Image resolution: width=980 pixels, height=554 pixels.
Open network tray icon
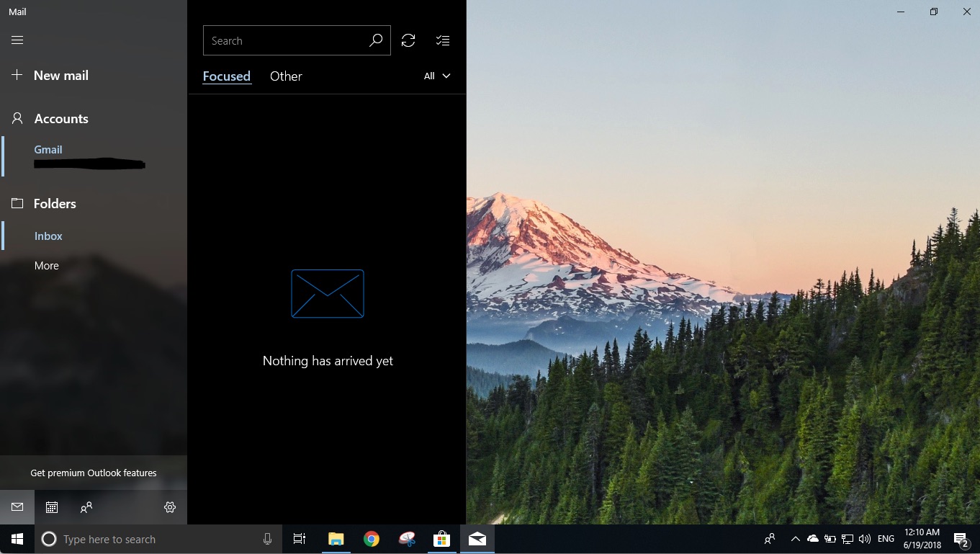tap(848, 539)
